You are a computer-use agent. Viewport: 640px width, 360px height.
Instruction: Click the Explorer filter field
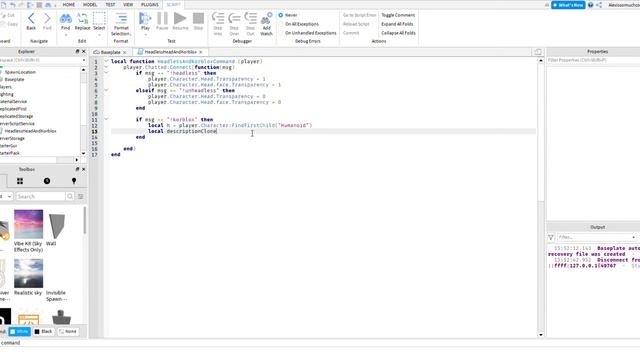click(42, 60)
